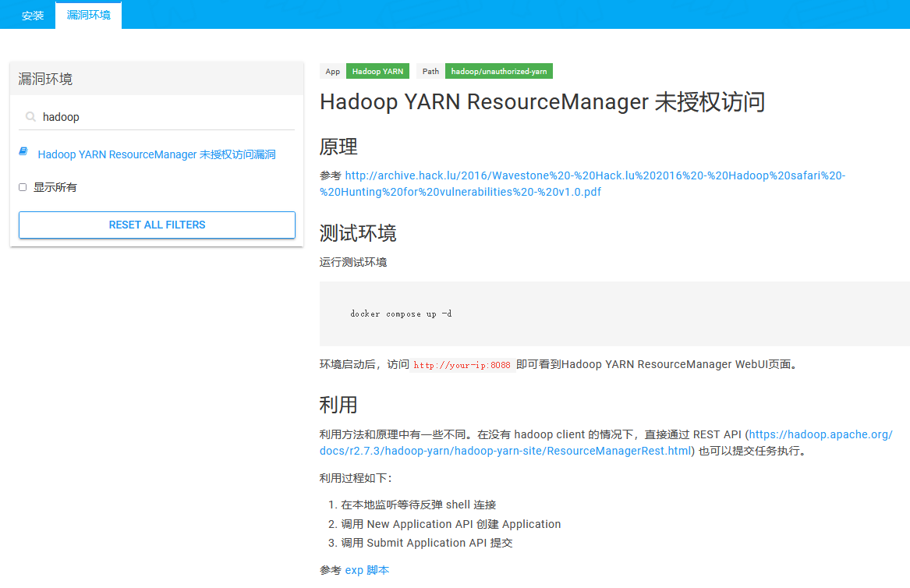
Task: Click list item 在本地监听等待反弹 shell 连接
Action: (419, 505)
